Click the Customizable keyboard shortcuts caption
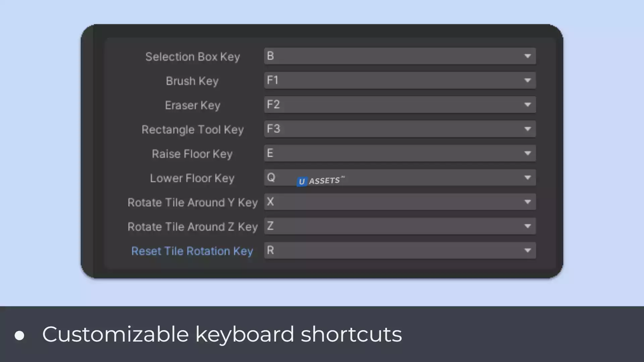 coord(222,334)
